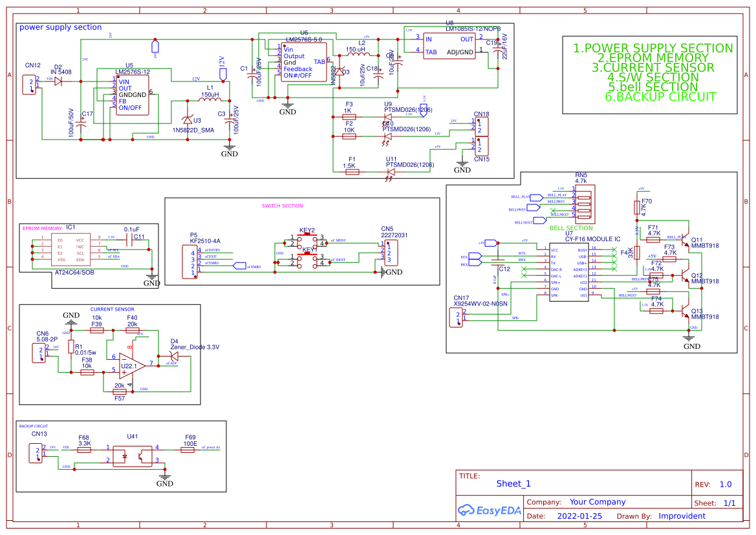The width and height of the screenshot is (756, 535).
Task: Click the U7 CY-F16 module IC
Action: [568, 272]
